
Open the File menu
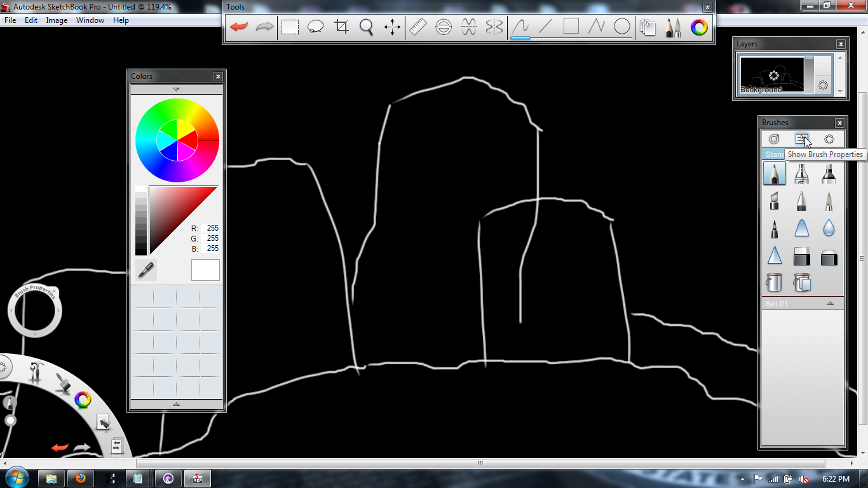click(x=10, y=20)
